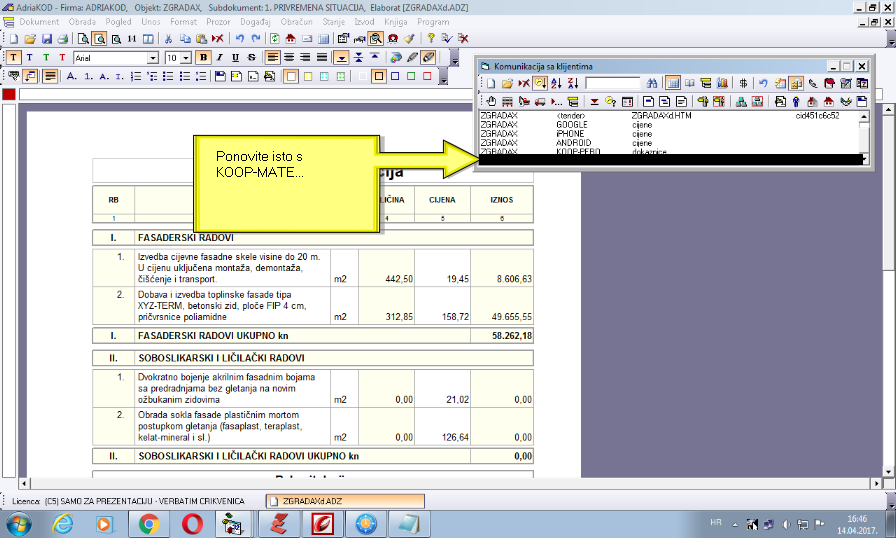
Task: Center align the text
Action: pos(289,58)
